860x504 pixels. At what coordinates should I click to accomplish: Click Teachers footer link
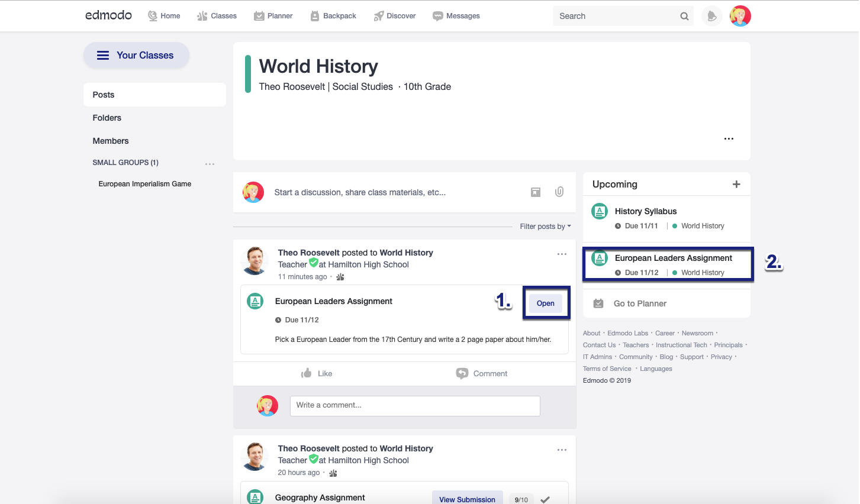tap(636, 345)
